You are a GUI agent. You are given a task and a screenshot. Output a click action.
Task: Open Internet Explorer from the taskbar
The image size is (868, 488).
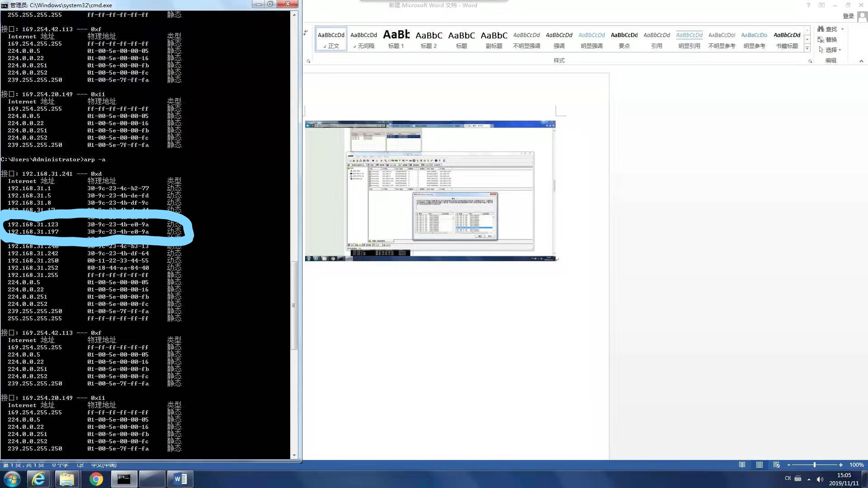[38, 479]
